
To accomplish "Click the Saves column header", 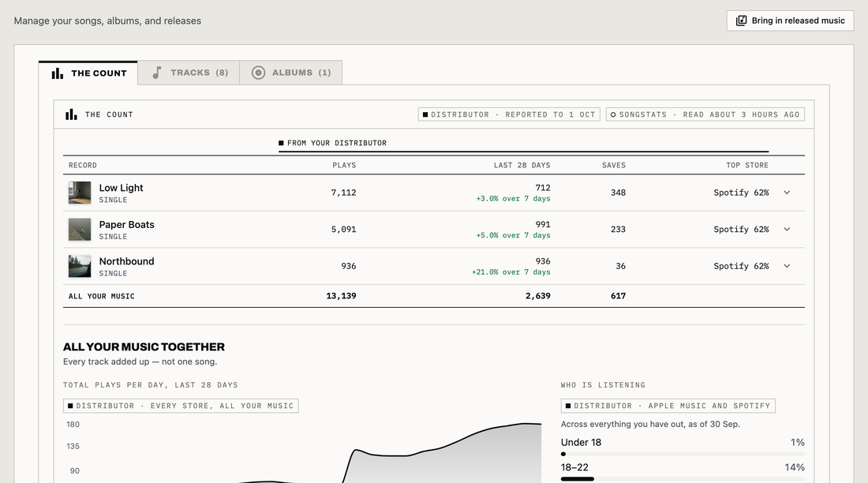I will point(614,165).
